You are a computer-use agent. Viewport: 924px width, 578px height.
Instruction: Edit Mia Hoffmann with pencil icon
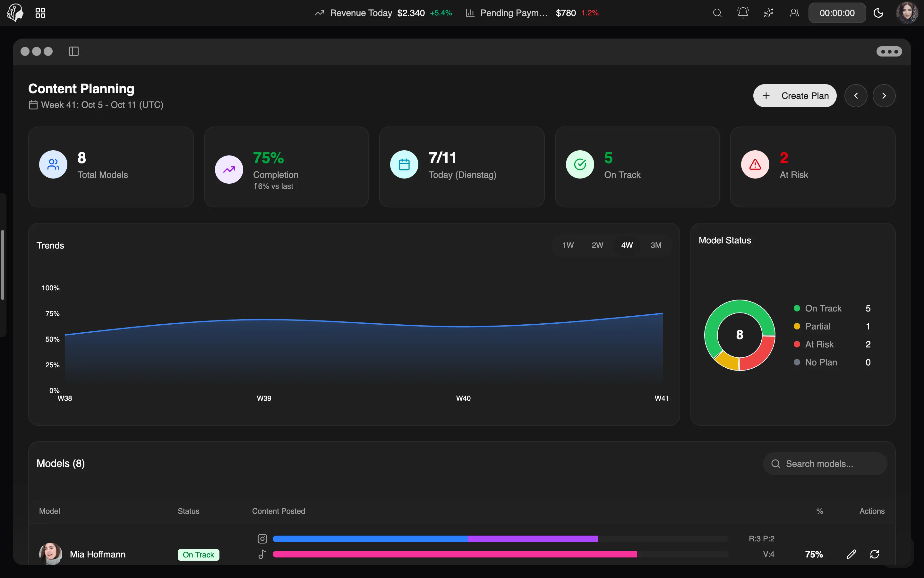click(x=851, y=554)
